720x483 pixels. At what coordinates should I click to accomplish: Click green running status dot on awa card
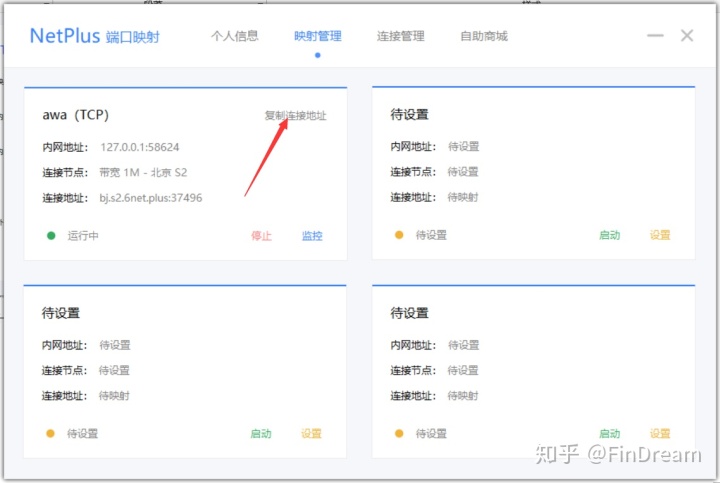click(x=51, y=236)
